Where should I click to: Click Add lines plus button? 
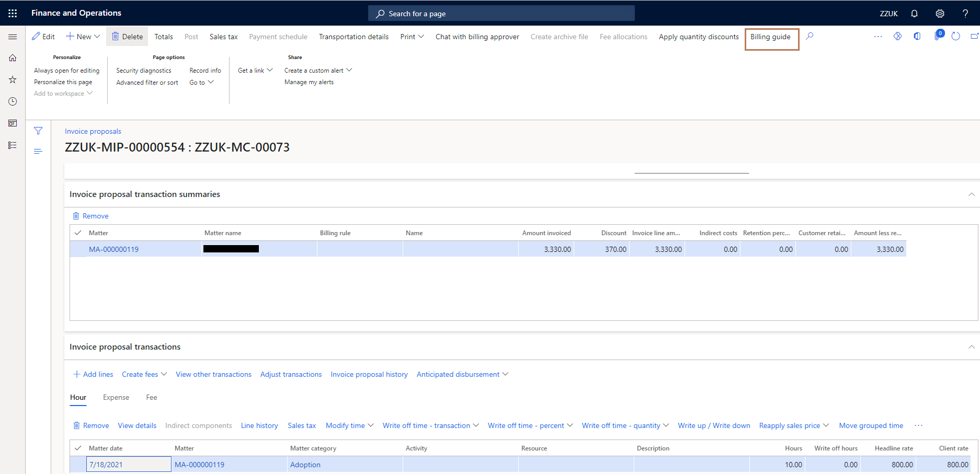[x=93, y=374]
